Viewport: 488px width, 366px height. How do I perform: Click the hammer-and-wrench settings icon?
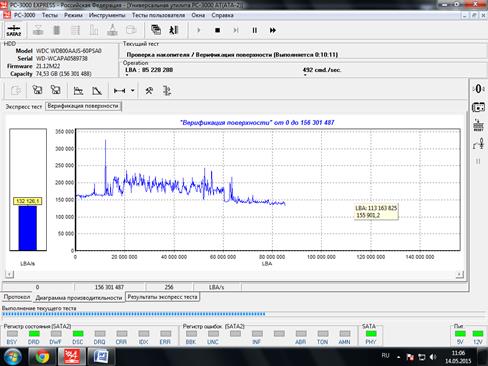[x=149, y=90]
